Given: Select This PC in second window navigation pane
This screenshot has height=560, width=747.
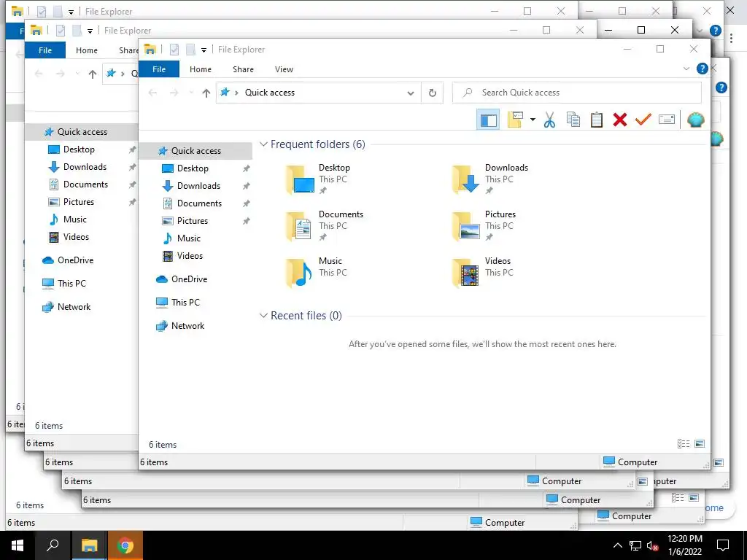Looking at the screenshot, I should pos(71,284).
